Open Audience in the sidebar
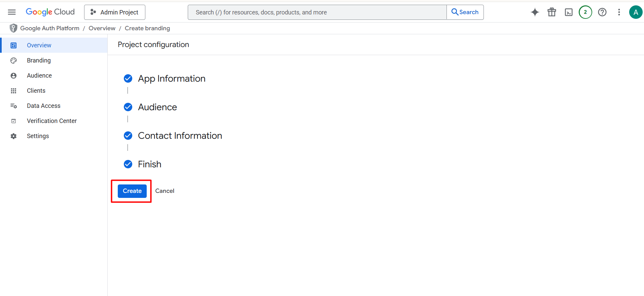 [54, 76]
